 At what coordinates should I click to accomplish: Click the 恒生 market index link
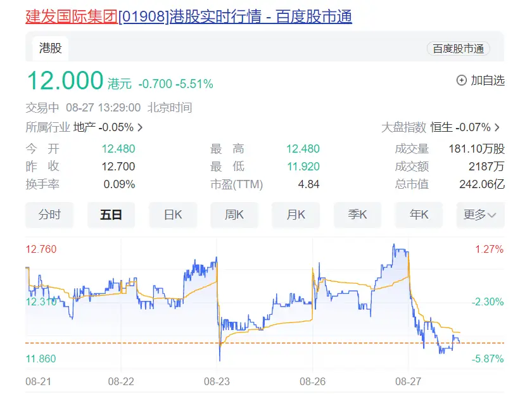coord(441,127)
